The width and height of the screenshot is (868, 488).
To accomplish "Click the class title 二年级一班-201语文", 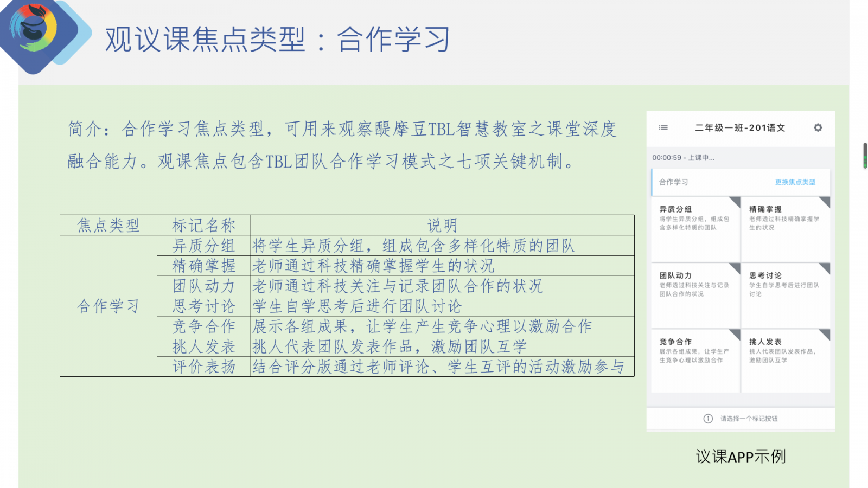I will point(740,128).
